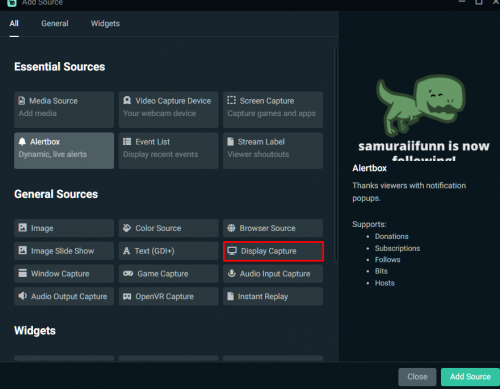
Task: Click the Media Source file icon
Action: tap(22, 101)
